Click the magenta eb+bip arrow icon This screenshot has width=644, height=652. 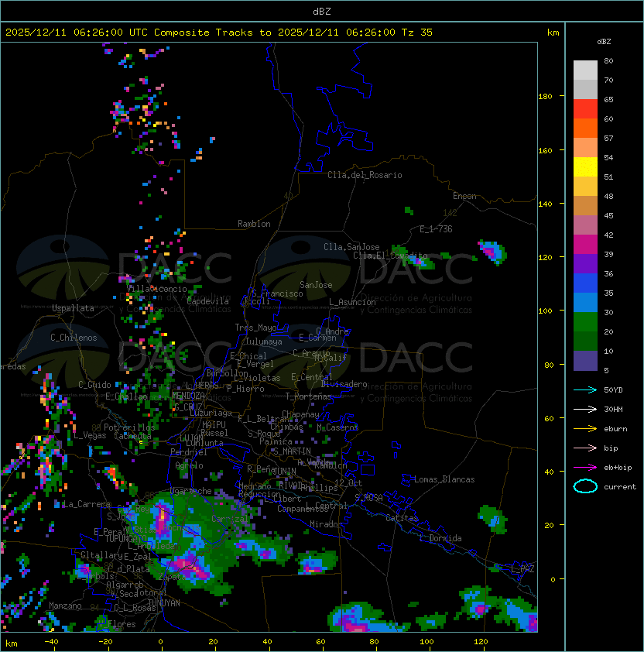click(585, 468)
